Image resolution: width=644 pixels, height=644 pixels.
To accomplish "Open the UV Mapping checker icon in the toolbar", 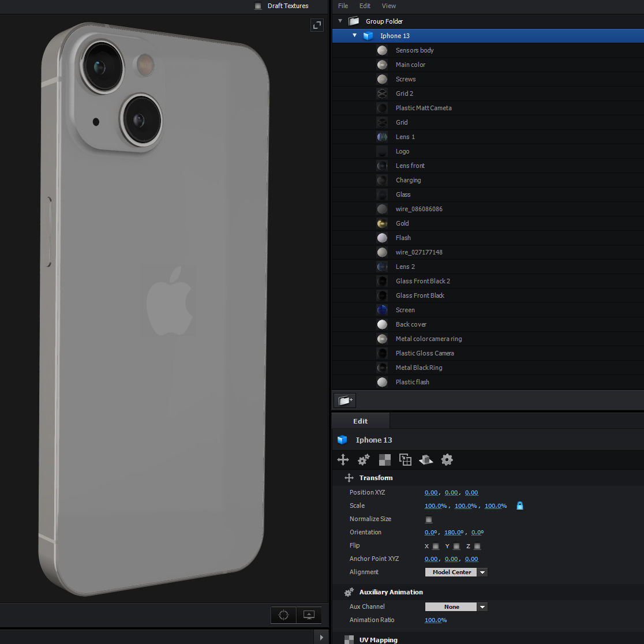I will coord(384,459).
